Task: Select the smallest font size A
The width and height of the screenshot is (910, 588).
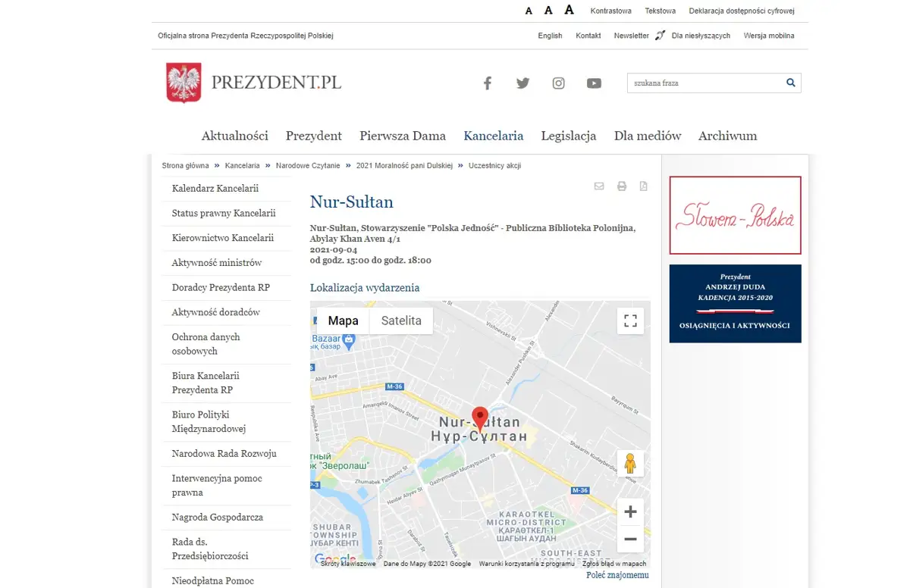Action: 529,11
